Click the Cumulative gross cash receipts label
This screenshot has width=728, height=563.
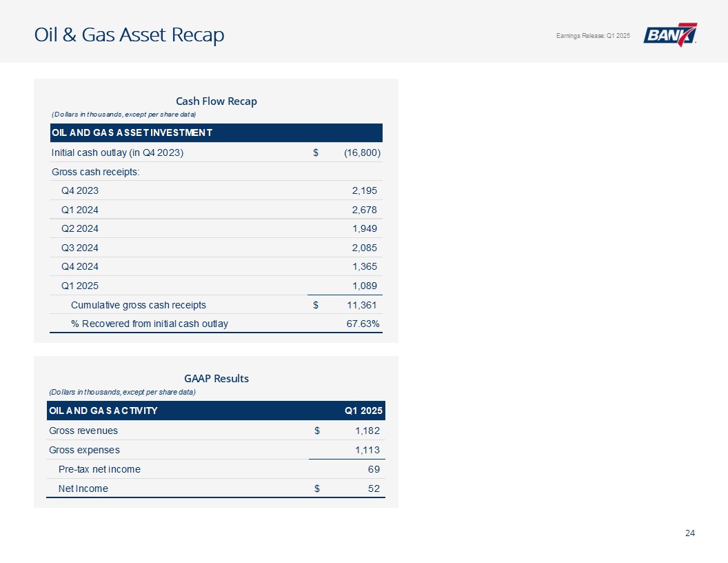pyautogui.click(x=139, y=304)
